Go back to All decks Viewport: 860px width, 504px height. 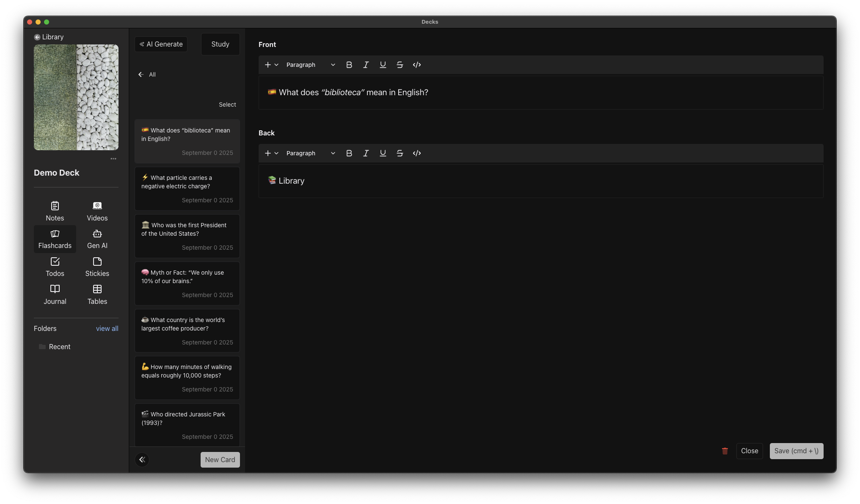pyautogui.click(x=147, y=74)
